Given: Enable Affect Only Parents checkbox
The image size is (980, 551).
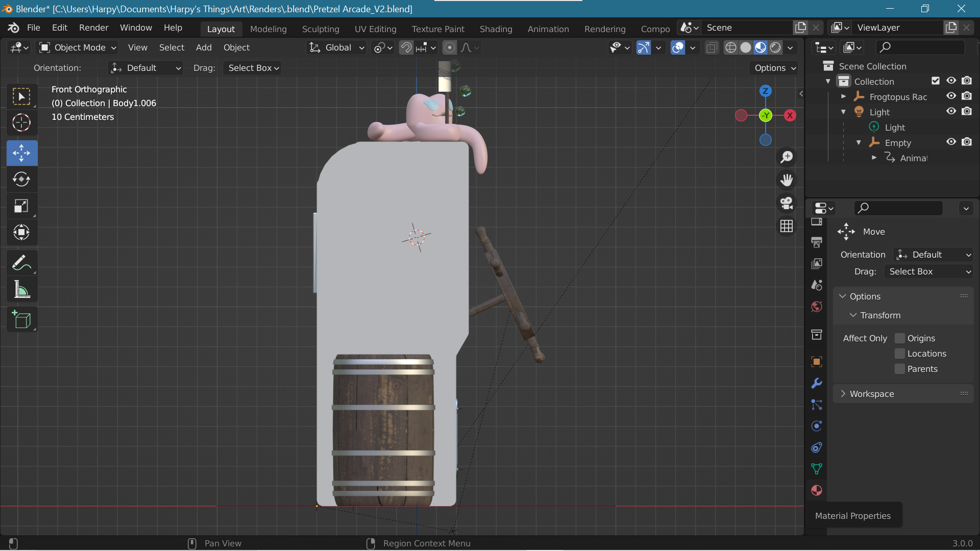Looking at the screenshot, I should tap(900, 369).
